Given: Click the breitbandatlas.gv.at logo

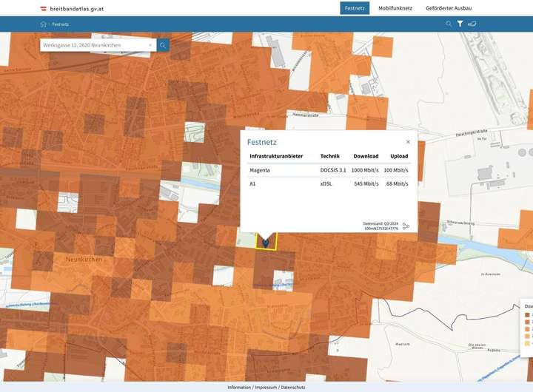Looking at the screenshot, I should (x=73, y=8).
